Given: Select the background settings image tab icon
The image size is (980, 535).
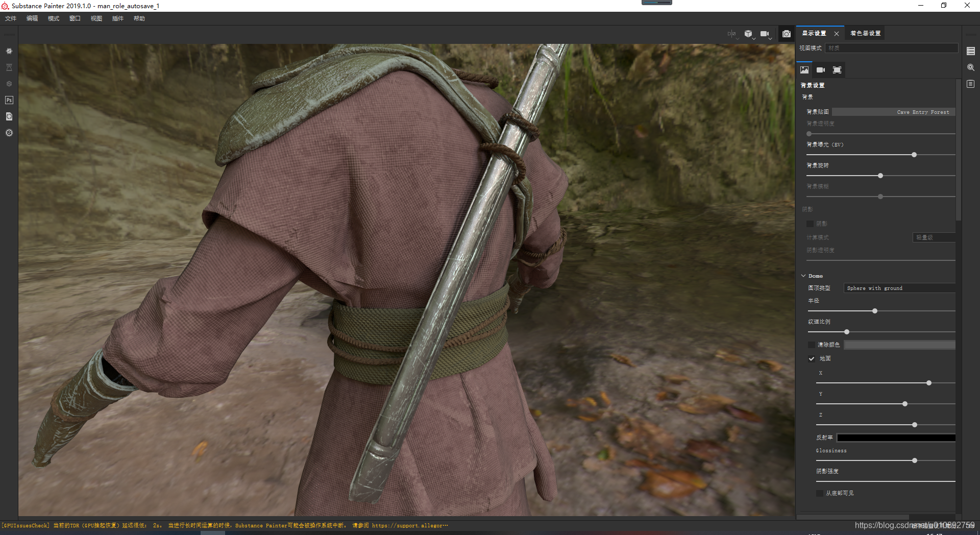Looking at the screenshot, I should pos(804,70).
